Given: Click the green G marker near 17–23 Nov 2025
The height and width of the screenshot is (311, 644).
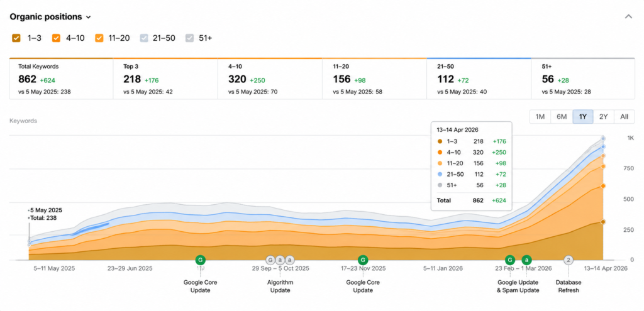Looking at the screenshot, I should 363,259.
